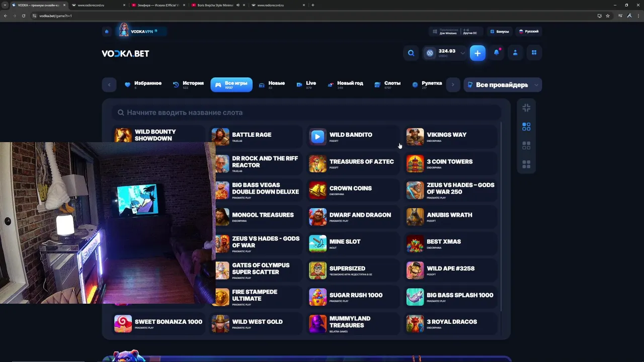
Task: Click the browser address bar
Action: 312,16
